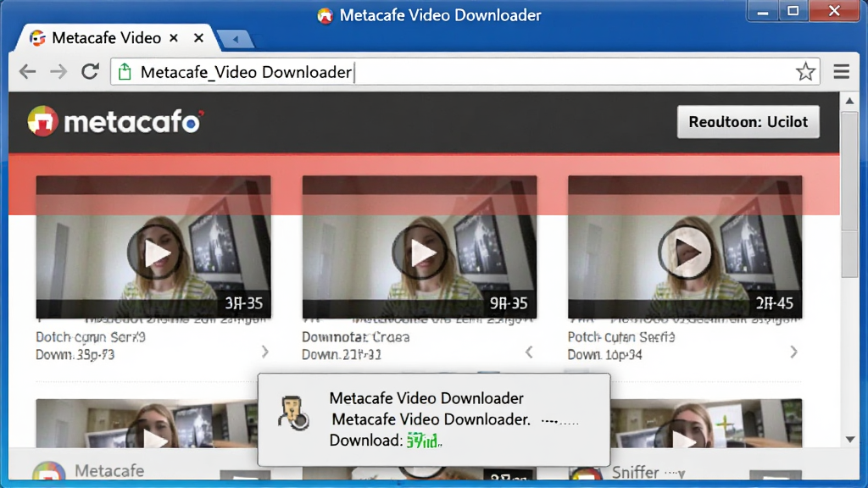Expand arrow beside Potch cuten Serfi3
The image size is (868, 488).
(x=793, y=352)
